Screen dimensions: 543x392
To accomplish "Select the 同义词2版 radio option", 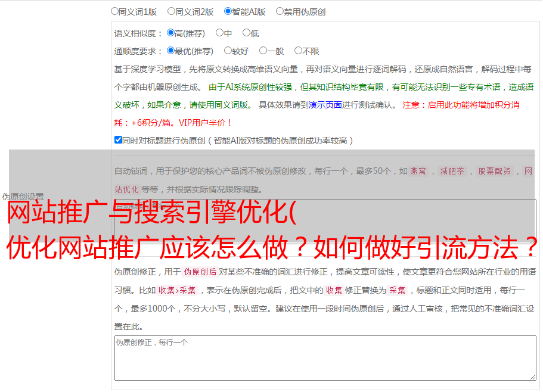I will coord(171,11).
